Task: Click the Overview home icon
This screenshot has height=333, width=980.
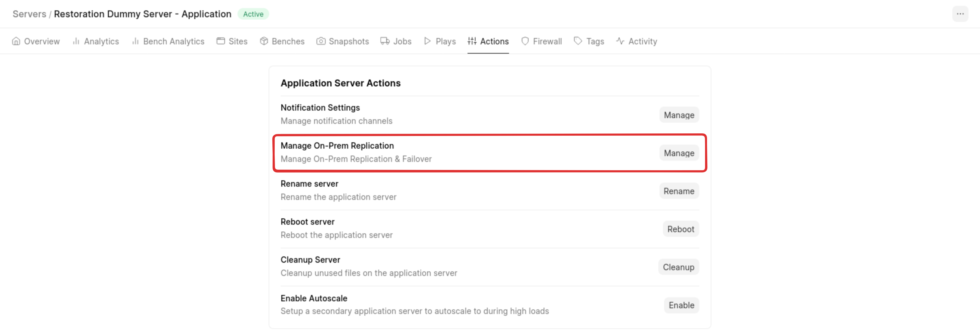Action: (16, 41)
